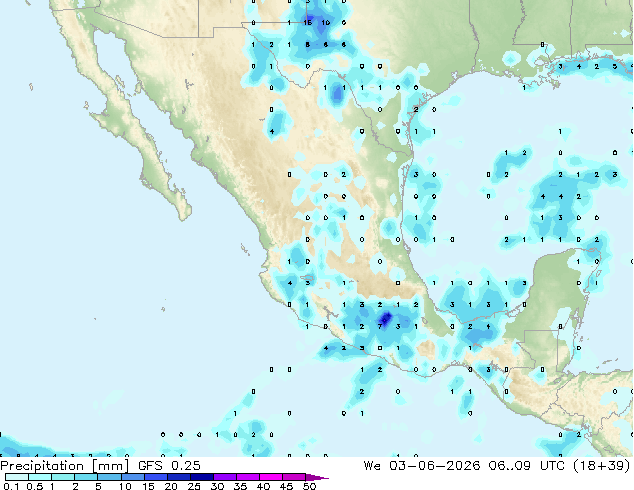Click the legend label '25'
Screen dimensions: 634x490
[194, 486]
